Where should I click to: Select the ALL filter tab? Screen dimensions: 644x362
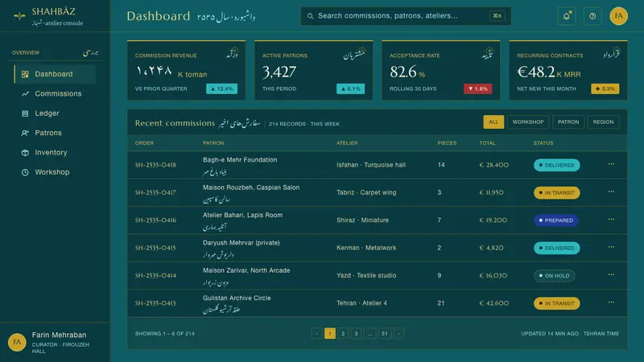click(x=493, y=122)
